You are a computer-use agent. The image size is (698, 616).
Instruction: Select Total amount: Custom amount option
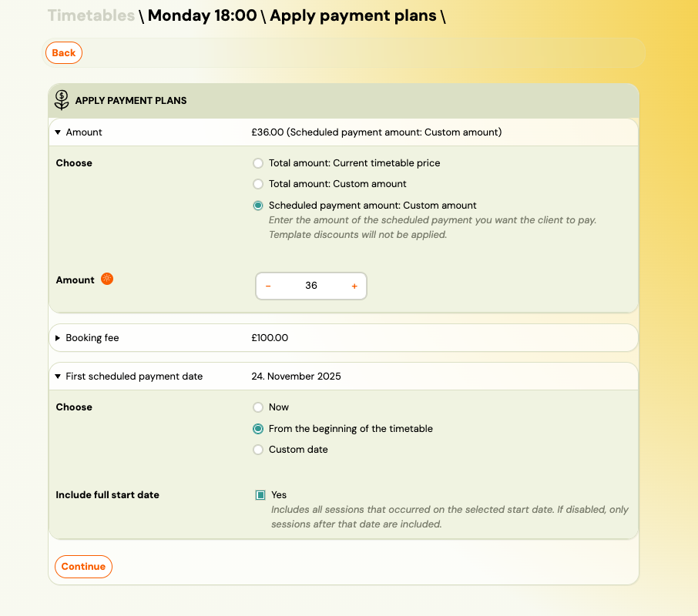click(258, 184)
